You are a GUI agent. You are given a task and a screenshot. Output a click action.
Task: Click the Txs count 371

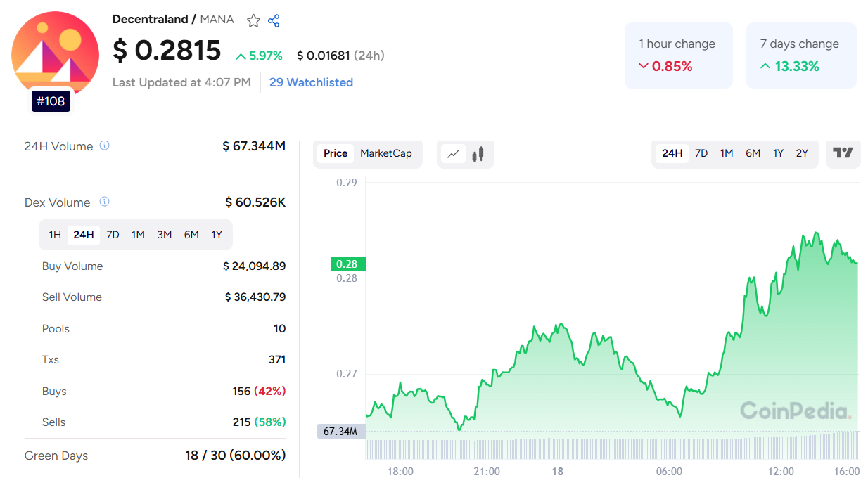277,359
